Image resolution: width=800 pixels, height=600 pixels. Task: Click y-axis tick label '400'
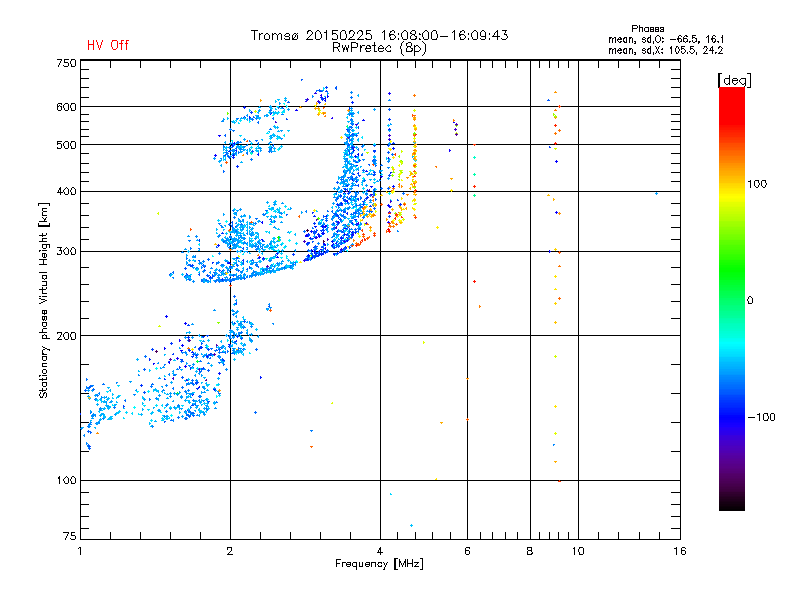pos(66,191)
